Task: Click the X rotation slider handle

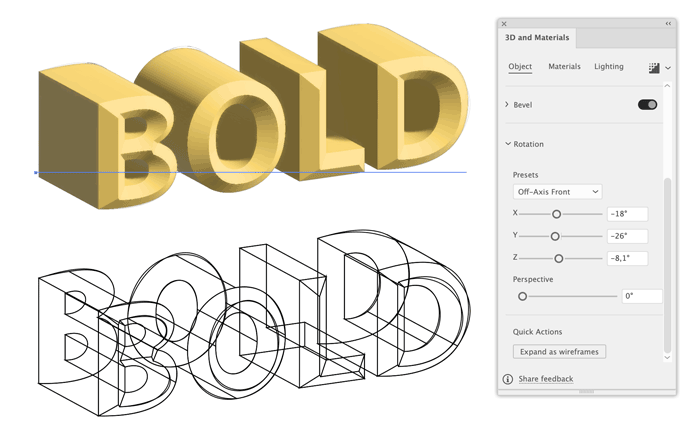Action: click(x=556, y=214)
